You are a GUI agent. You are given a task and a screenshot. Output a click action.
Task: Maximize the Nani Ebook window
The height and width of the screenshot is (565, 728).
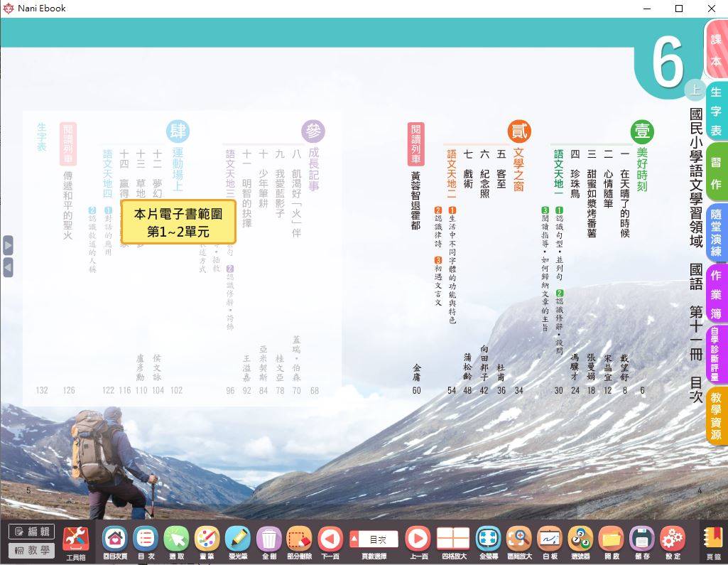point(679,9)
